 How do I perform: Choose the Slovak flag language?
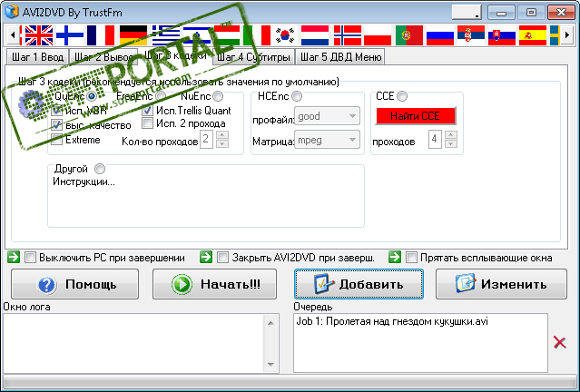(x=502, y=35)
